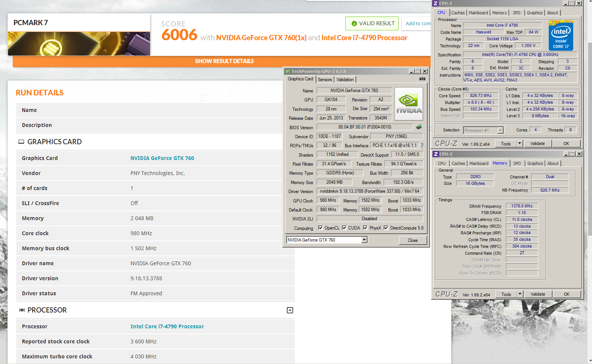The width and height of the screenshot is (592, 364).
Task: Click Tools button in upper CPU-Z
Action: [x=506, y=143]
